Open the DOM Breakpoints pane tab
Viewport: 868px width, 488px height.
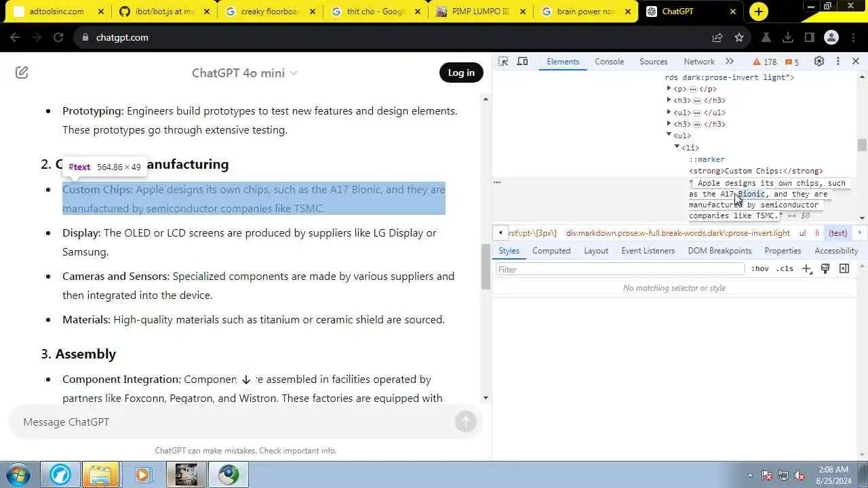(x=719, y=251)
